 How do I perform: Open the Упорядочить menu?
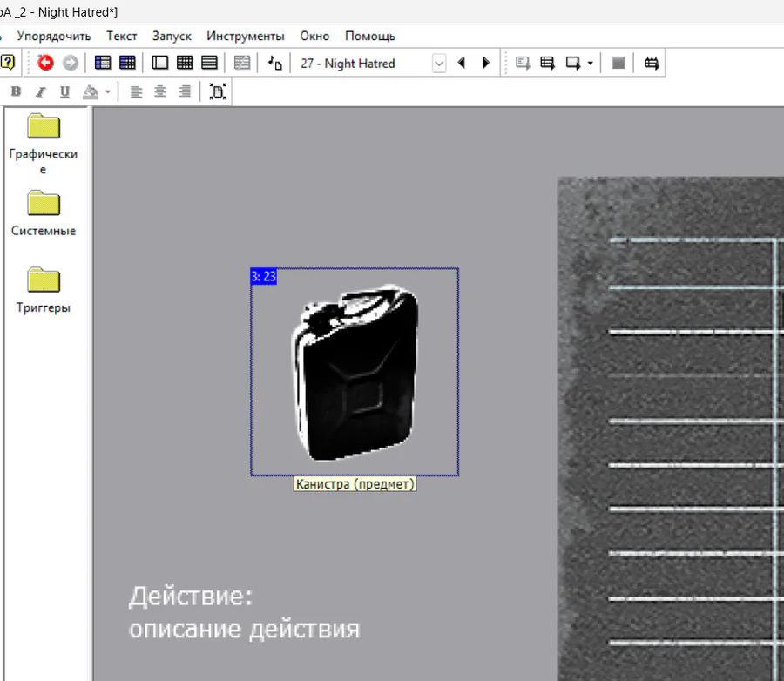point(54,36)
